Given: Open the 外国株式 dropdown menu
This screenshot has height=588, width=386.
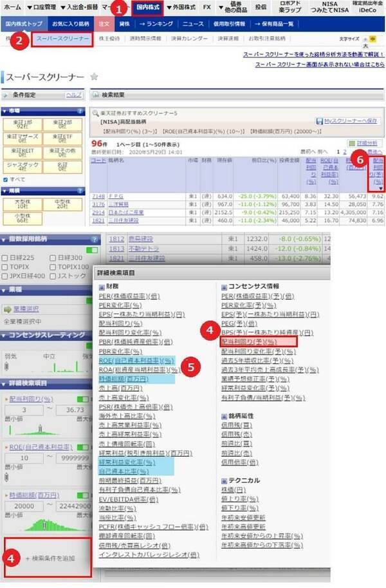Looking at the screenshot, I should 181,7.
